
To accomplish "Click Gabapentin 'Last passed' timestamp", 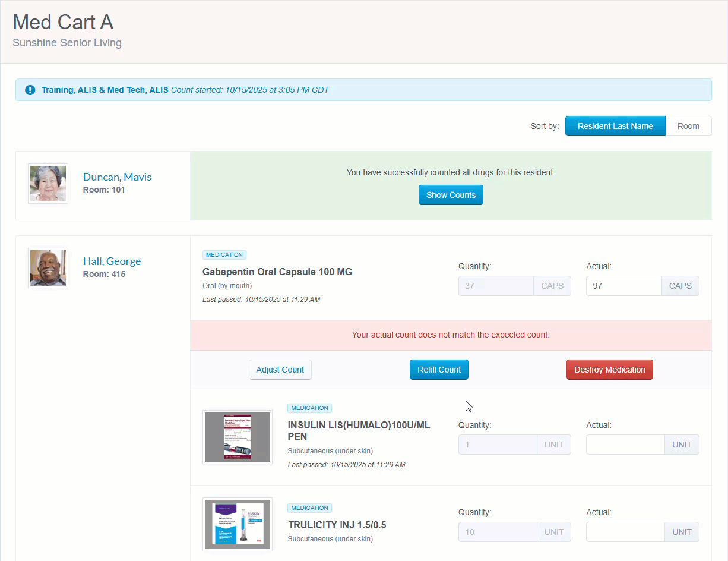I will (261, 300).
